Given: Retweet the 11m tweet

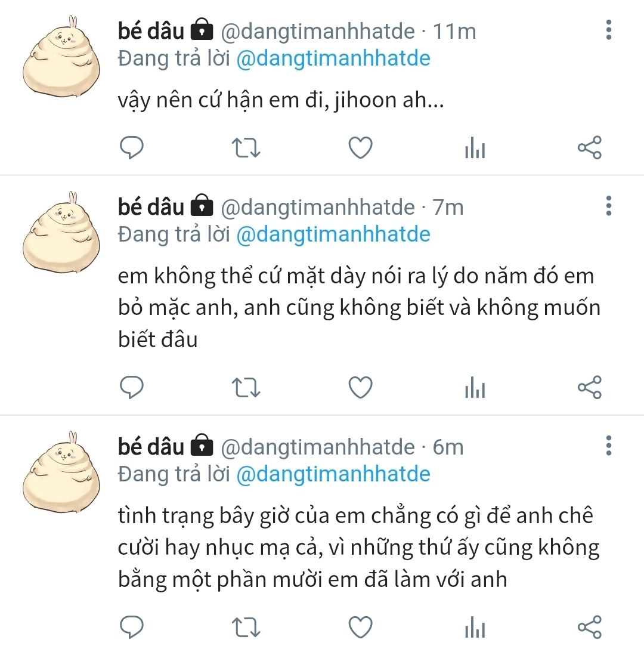Looking at the screenshot, I should (246, 147).
